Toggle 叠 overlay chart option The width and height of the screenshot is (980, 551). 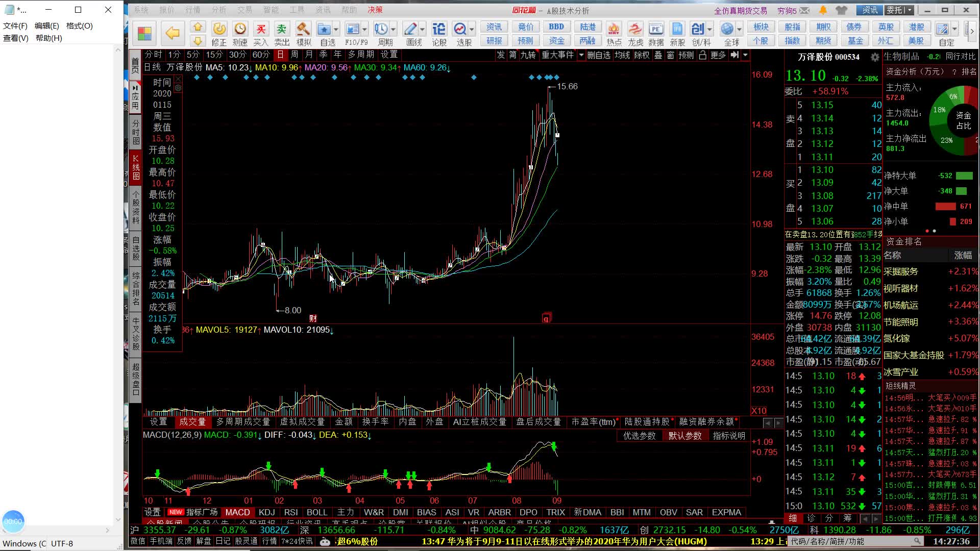658,55
